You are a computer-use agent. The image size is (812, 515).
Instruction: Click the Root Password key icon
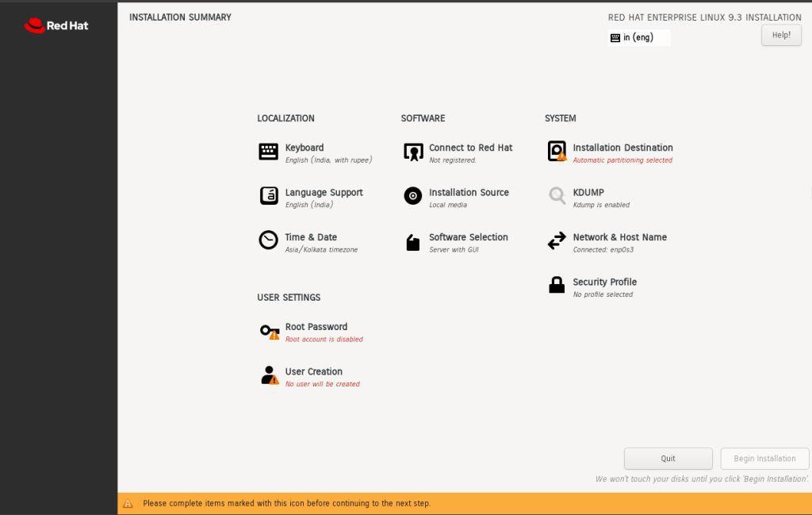click(x=270, y=332)
